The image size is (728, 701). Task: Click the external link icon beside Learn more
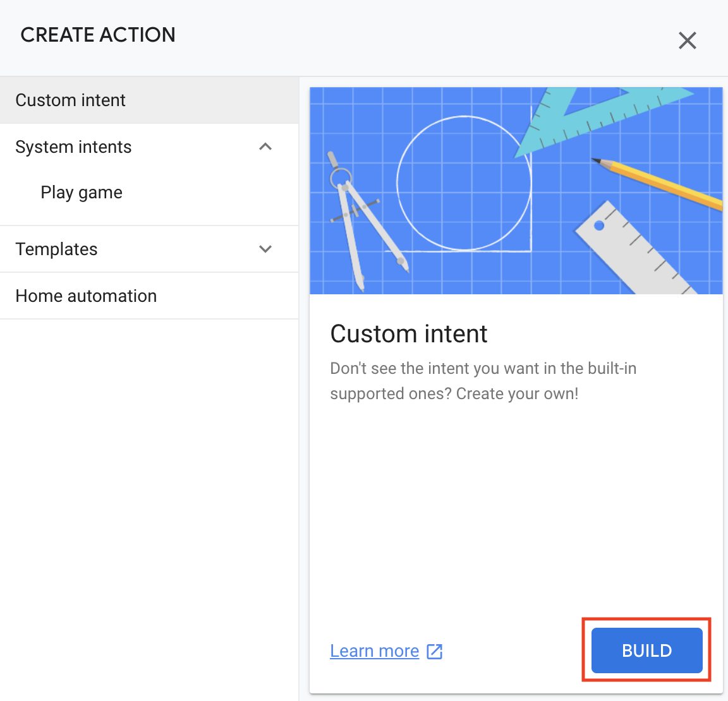pos(435,651)
